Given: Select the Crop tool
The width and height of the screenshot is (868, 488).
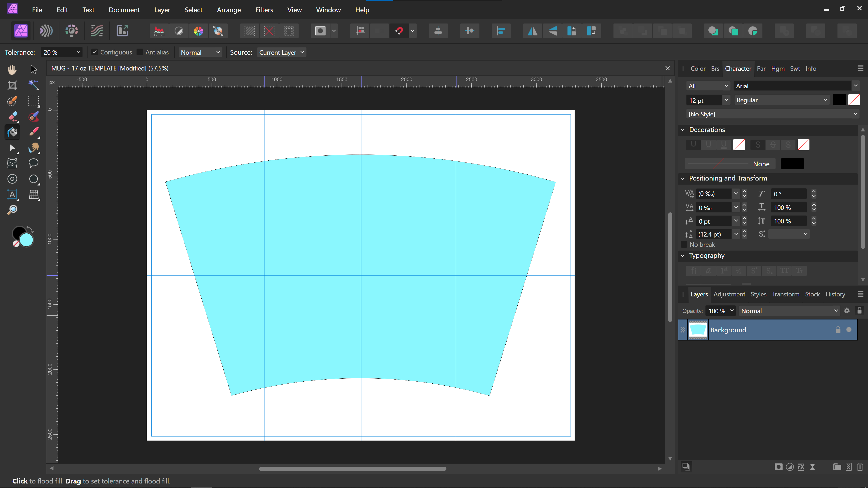Looking at the screenshot, I should tap(12, 85).
